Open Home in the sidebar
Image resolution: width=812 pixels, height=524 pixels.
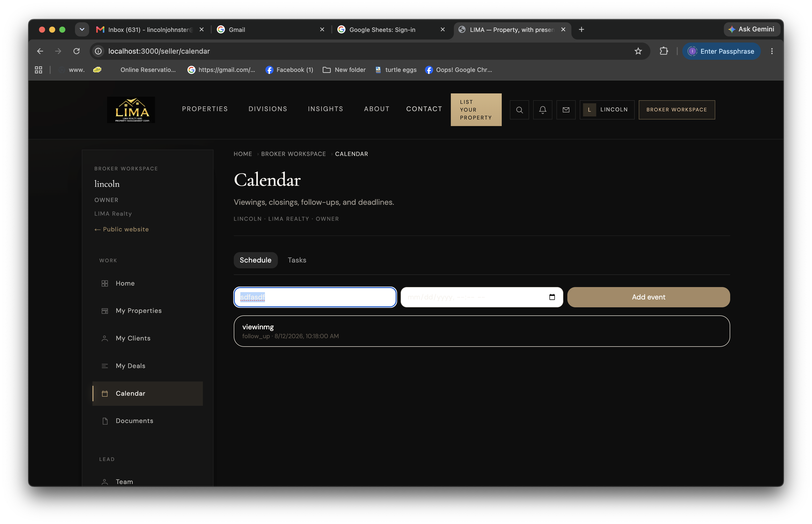(x=147, y=284)
